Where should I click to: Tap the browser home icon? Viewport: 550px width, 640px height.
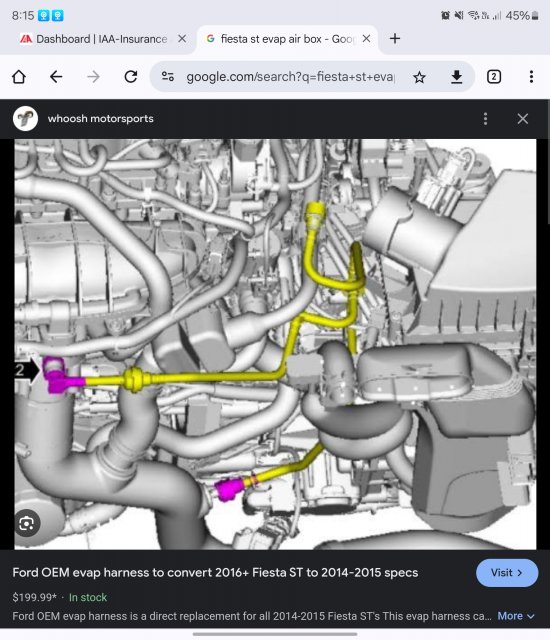19,77
